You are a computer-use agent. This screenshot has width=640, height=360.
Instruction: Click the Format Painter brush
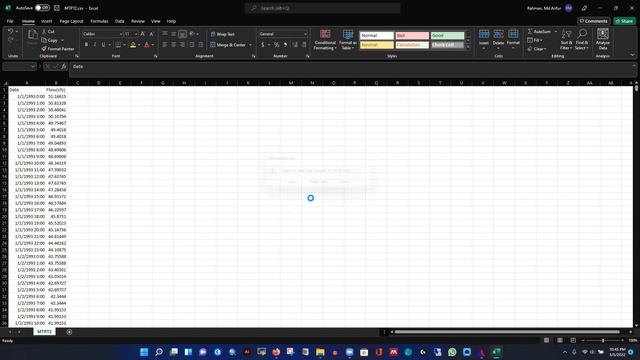click(x=58, y=49)
